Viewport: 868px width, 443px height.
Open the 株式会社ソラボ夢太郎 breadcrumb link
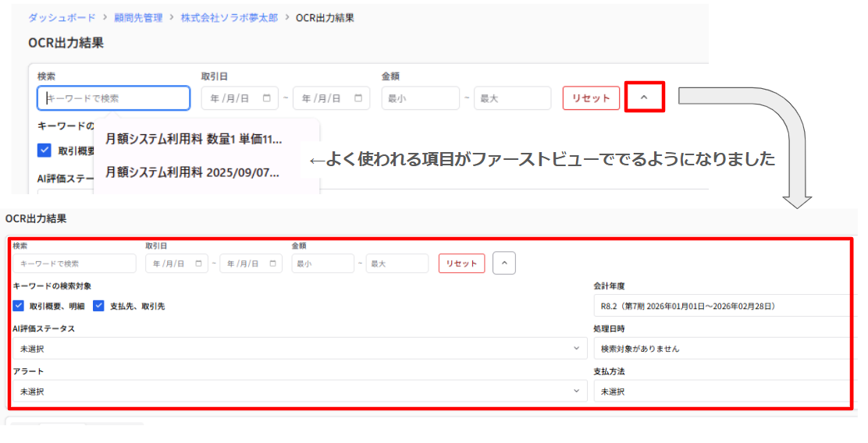tap(229, 18)
